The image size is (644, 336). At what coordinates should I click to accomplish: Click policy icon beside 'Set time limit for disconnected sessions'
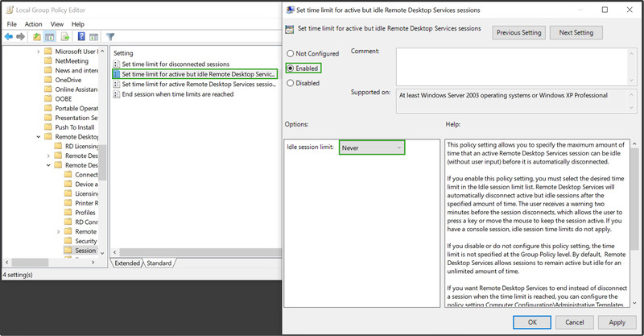coord(116,64)
